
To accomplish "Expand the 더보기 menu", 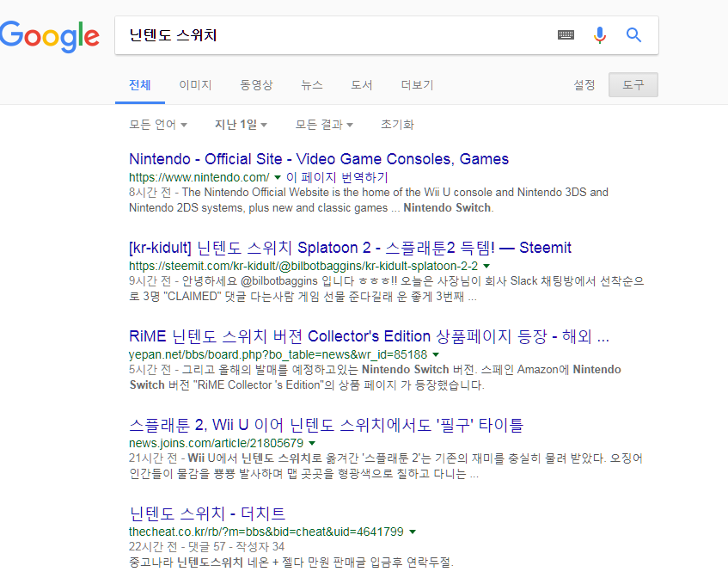I will coord(418,85).
